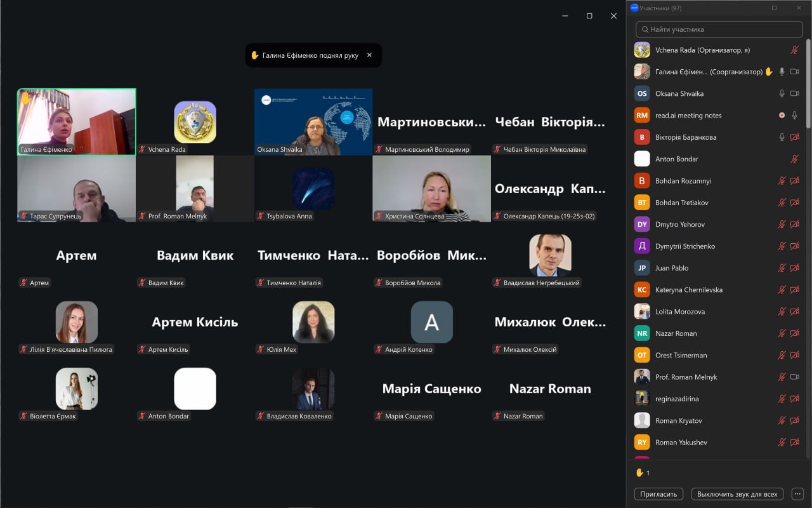Image resolution: width=812 pixels, height=508 pixels.
Task: Click the raised hand icon beside Галина Єфіменко's name
Action: click(x=769, y=72)
